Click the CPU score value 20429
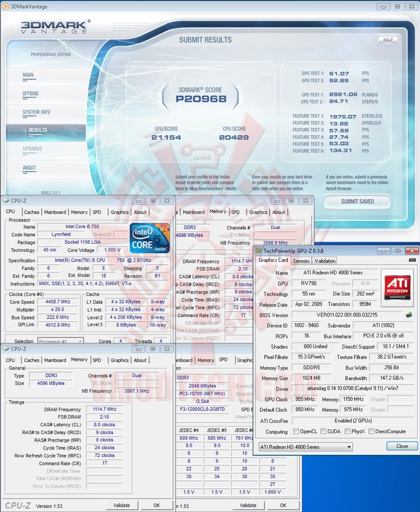 234,138
